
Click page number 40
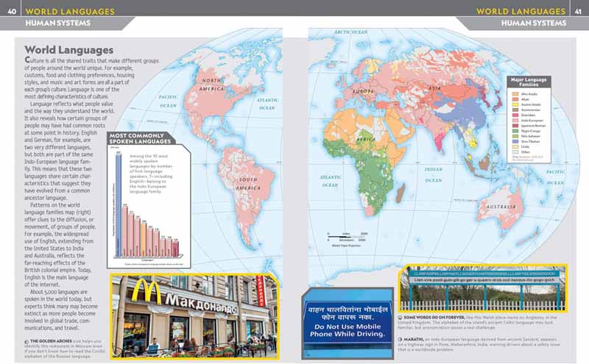(12, 11)
